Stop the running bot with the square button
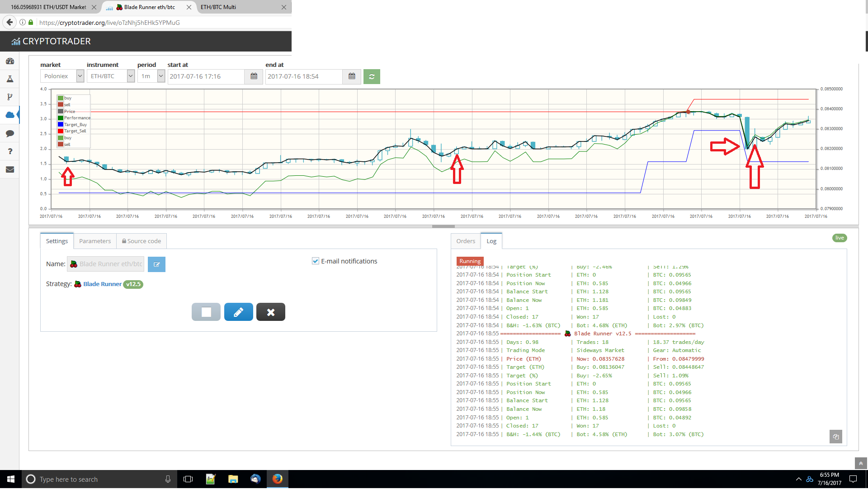 click(x=206, y=312)
